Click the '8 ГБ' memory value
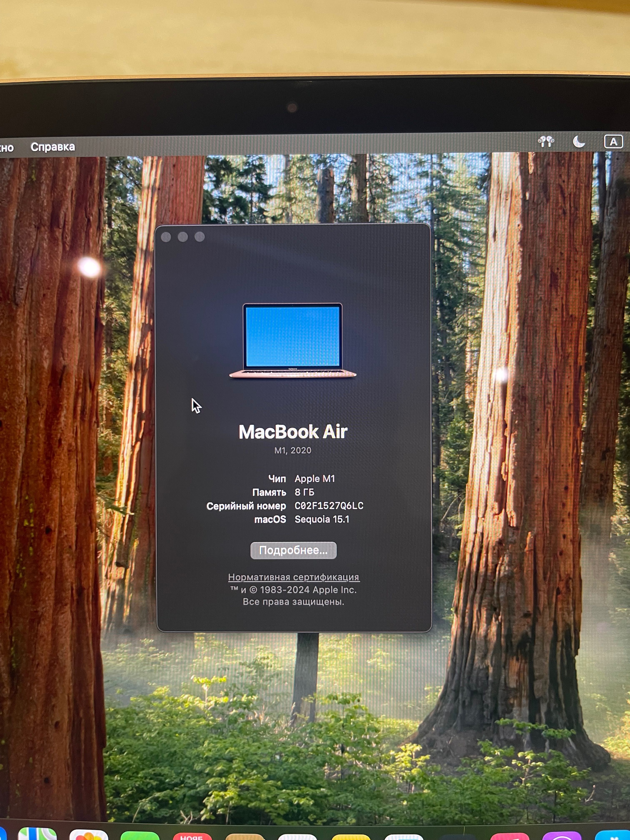The image size is (630, 840). [x=305, y=492]
